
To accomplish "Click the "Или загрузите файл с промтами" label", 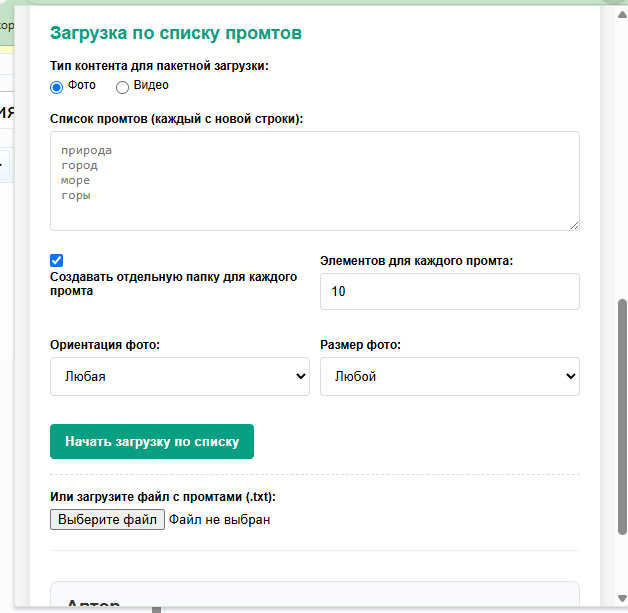I will [x=162, y=497].
